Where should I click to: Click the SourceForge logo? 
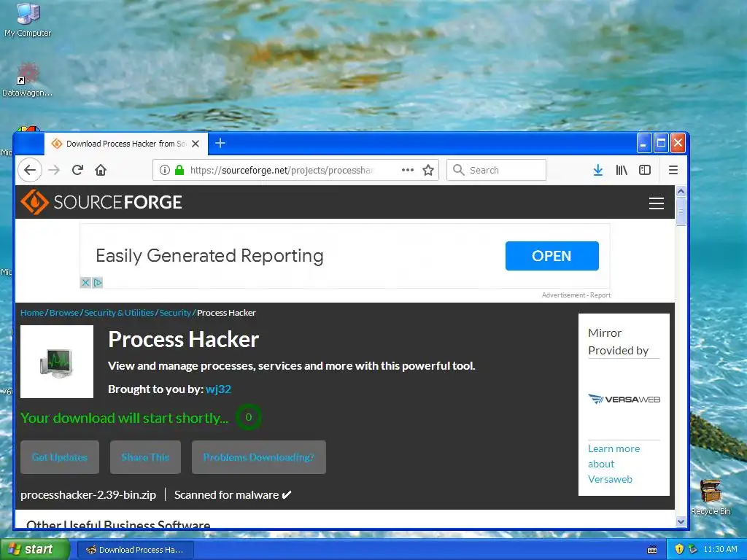(101, 202)
